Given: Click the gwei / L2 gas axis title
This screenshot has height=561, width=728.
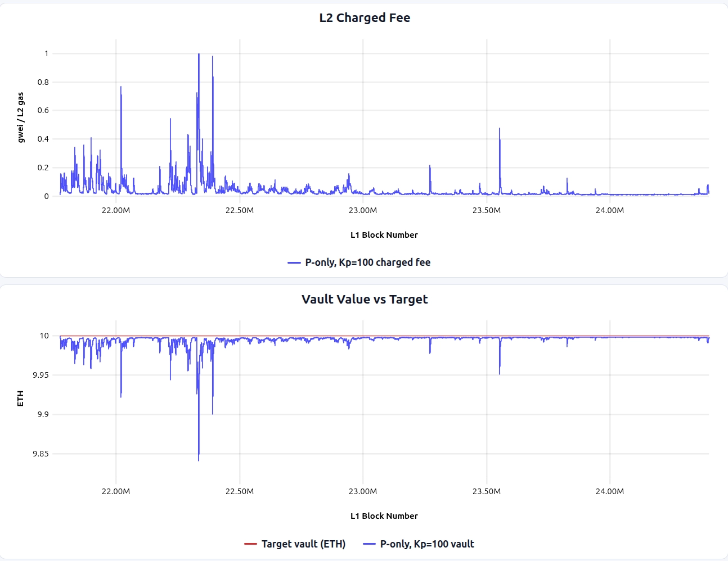Looking at the screenshot, I should 21,117.
